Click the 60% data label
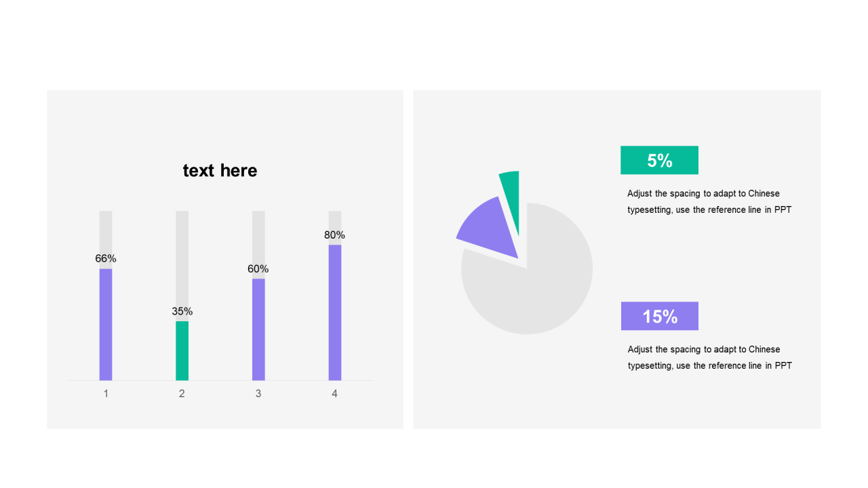Viewport: 868px width, 488px height. pyautogui.click(x=258, y=269)
